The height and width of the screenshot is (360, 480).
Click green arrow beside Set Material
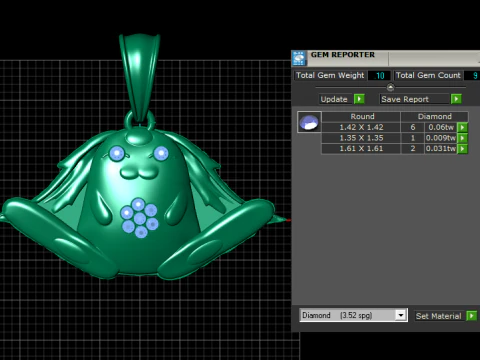click(x=471, y=316)
